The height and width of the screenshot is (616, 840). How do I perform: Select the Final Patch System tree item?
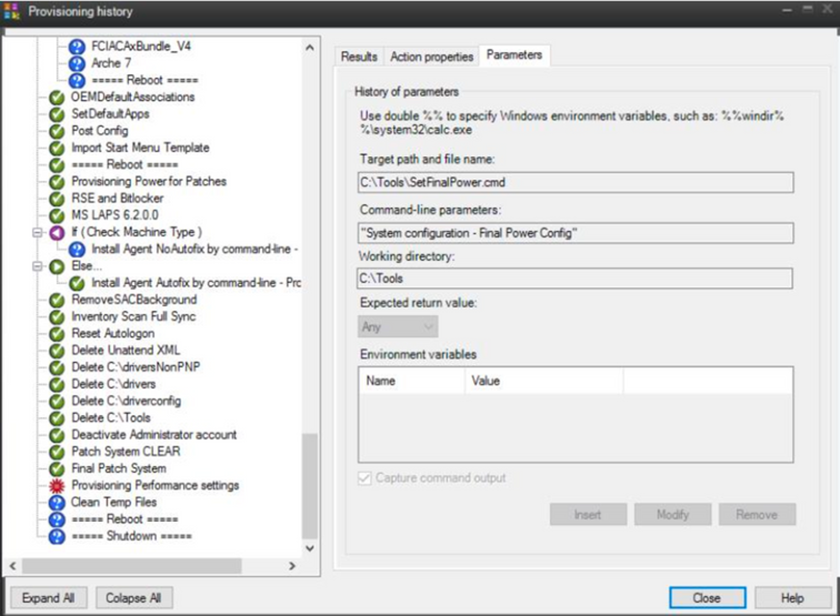tap(118, 469)
